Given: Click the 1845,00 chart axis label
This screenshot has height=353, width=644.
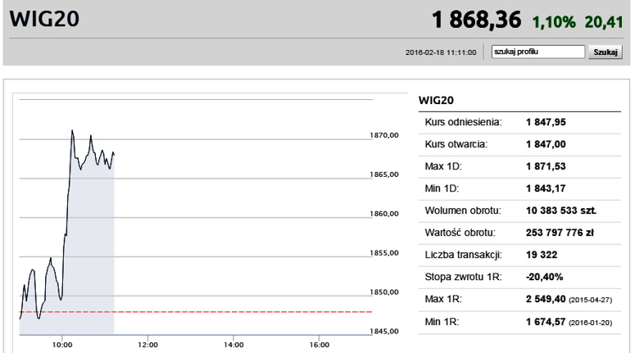Looking at the screenshot, I should tap(384, 332).
